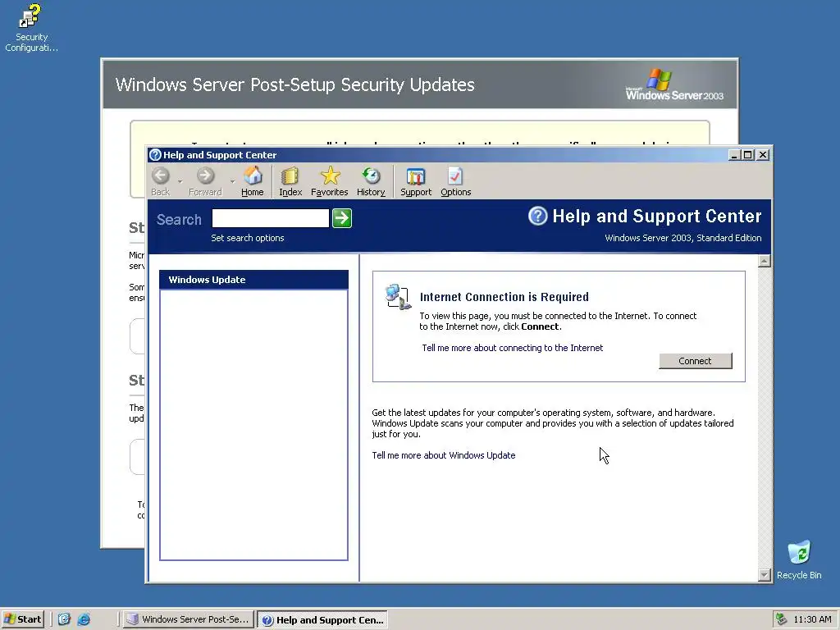The image size is (840, 630).
Task: Open Tell me more about Windows Update link
Action: click(x=444, y=455)
